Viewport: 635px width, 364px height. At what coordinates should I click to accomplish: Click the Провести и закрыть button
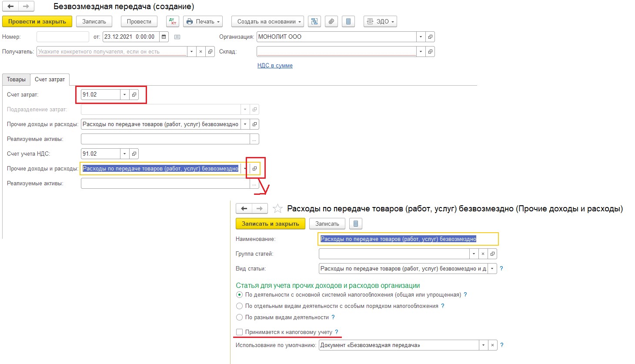point(37,21)
